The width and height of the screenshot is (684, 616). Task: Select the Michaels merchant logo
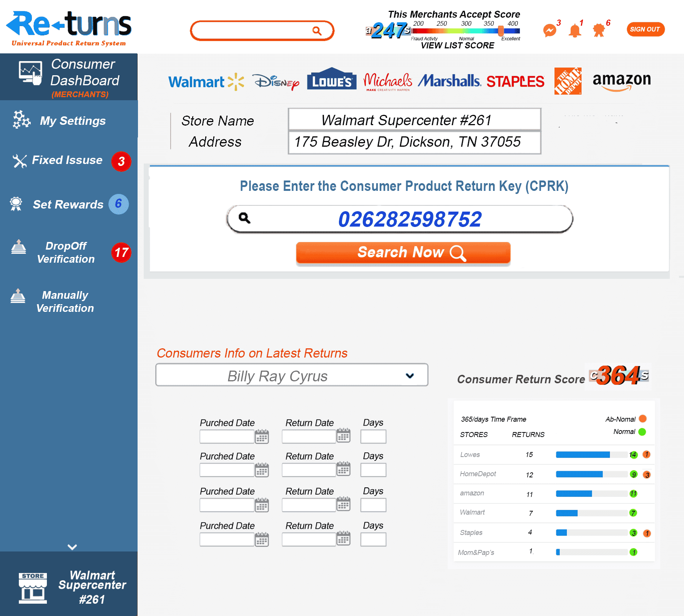click(x=388, y=81)
